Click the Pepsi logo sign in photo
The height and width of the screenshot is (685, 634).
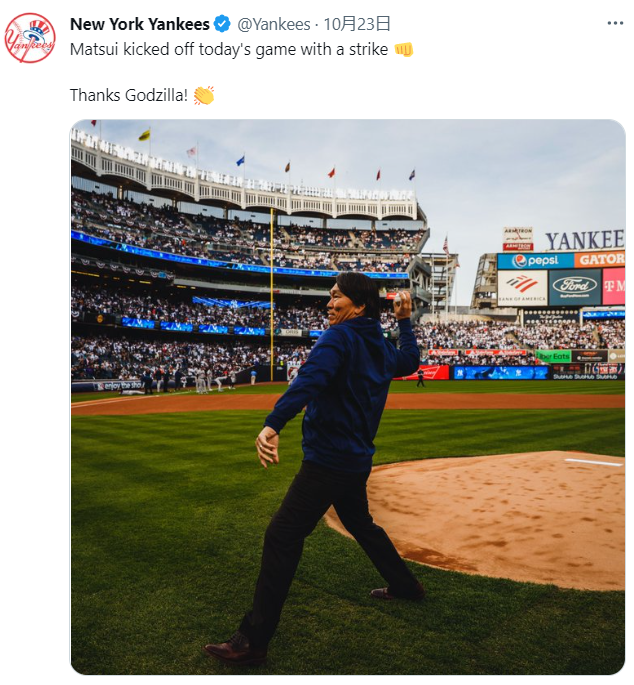[536, 261]
